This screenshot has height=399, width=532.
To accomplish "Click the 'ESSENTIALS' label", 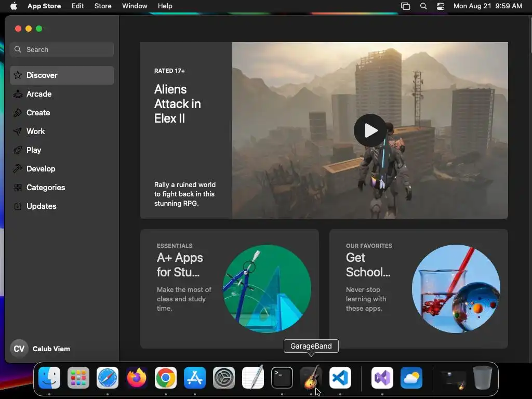I will coord(175,246).
